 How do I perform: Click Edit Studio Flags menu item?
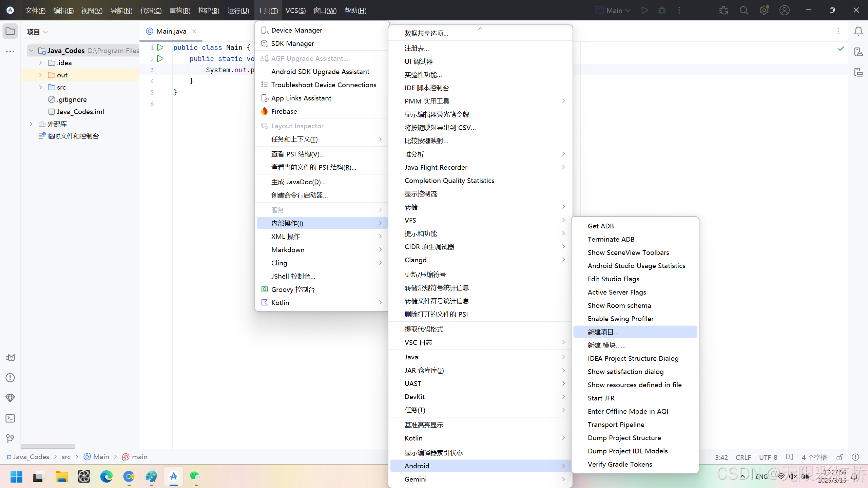click(613, 279)
